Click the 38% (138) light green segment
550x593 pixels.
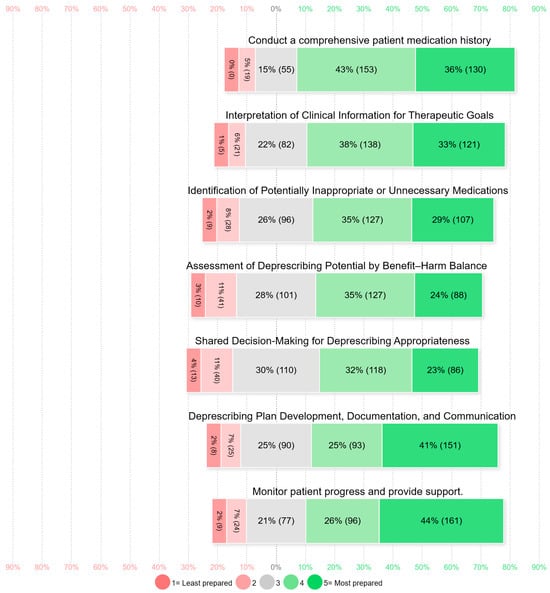[360, 144]
